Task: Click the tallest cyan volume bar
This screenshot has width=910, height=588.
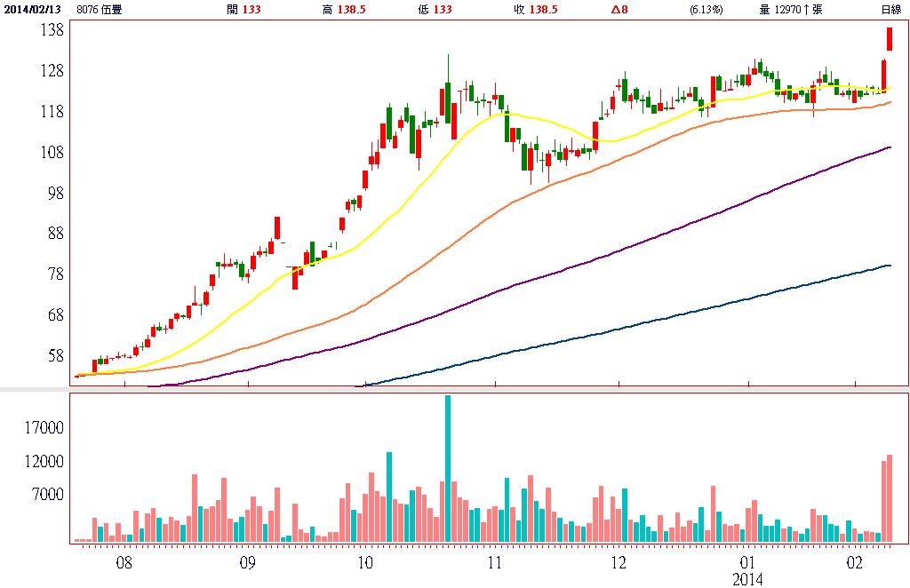Action: click(448, 468)
